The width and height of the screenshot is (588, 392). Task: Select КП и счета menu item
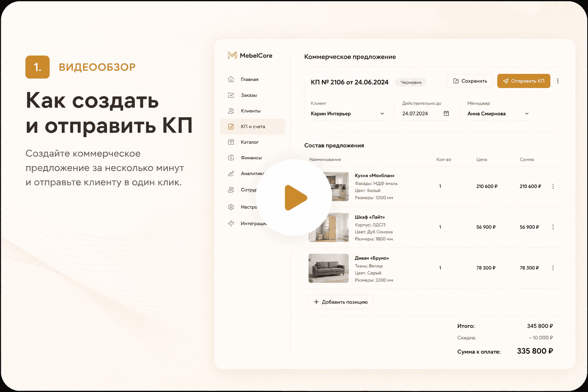(x=253, y=126)
